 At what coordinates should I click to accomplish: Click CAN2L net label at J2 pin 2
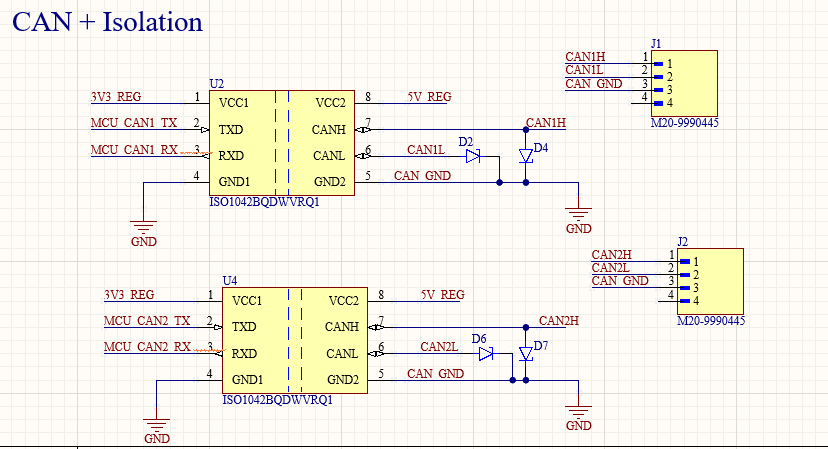pos(610,268)
